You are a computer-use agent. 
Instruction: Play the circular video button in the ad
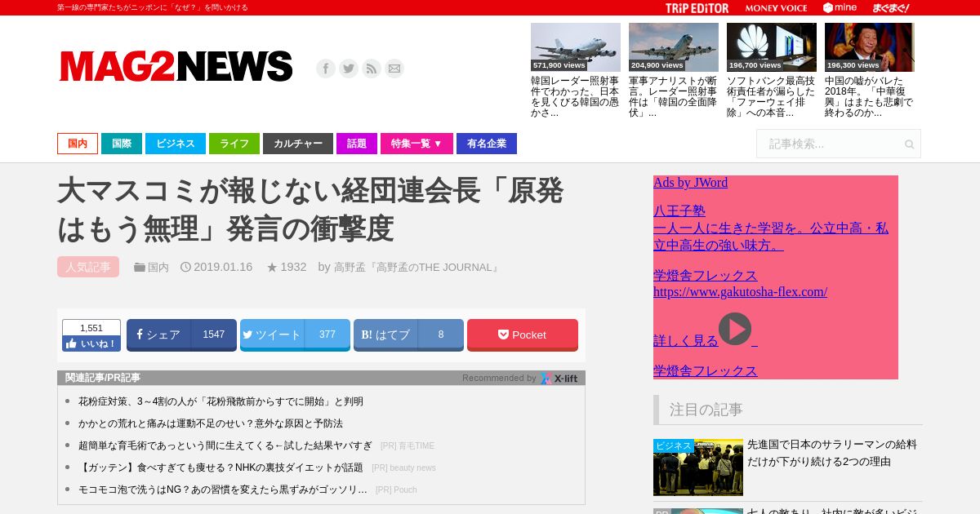tap(735, 329)
